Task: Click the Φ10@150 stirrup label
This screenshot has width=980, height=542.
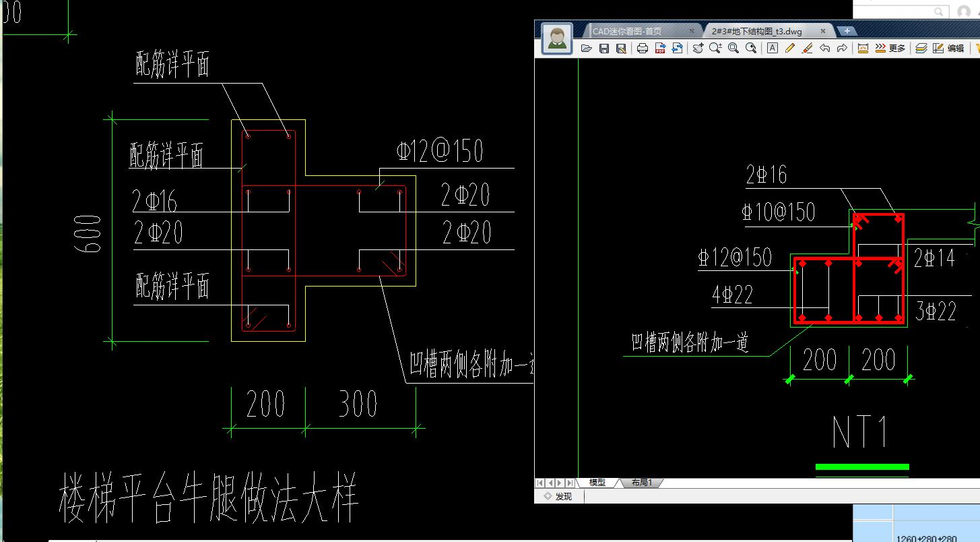Action: tap(779, 212)
